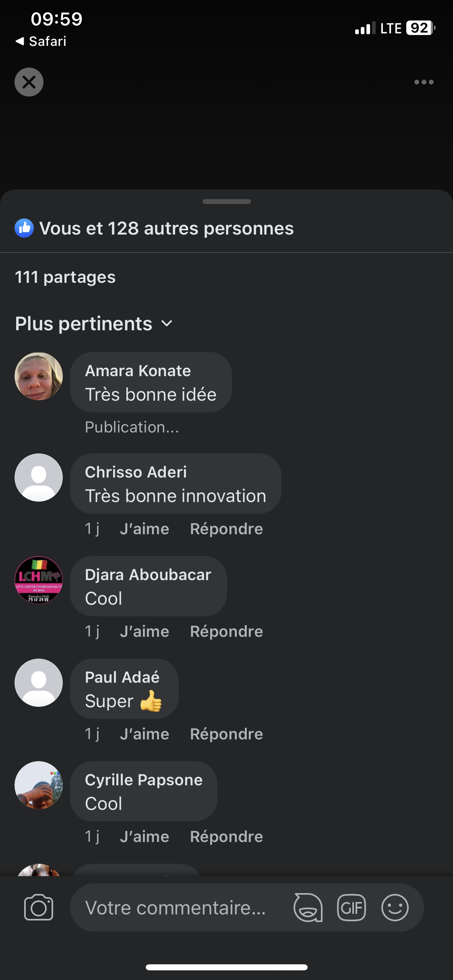Return to Safari via back arrow
This screenshot has width=453, height=980.
[x=40, y=41]
